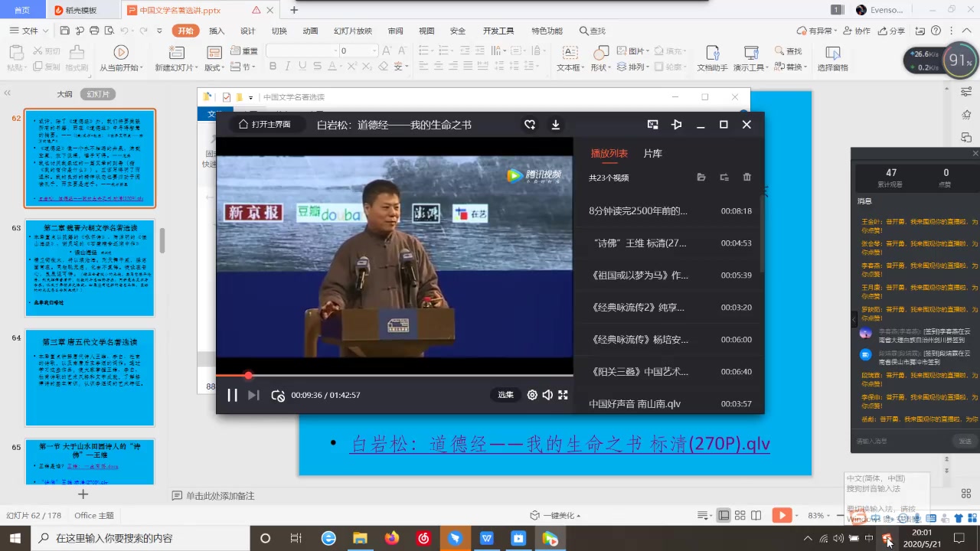Switch to normal view in status bar
The height and width of the screenshot is (551, 980).
pos(724,516)
